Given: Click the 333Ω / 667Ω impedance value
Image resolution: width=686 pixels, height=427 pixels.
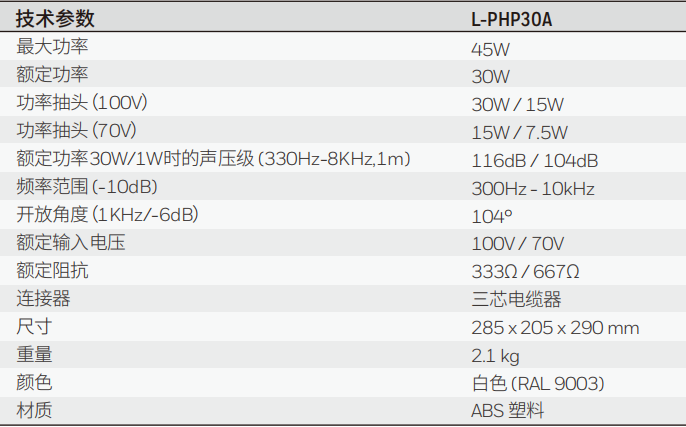Looking at the screenshot, I should tap(525, 272).
